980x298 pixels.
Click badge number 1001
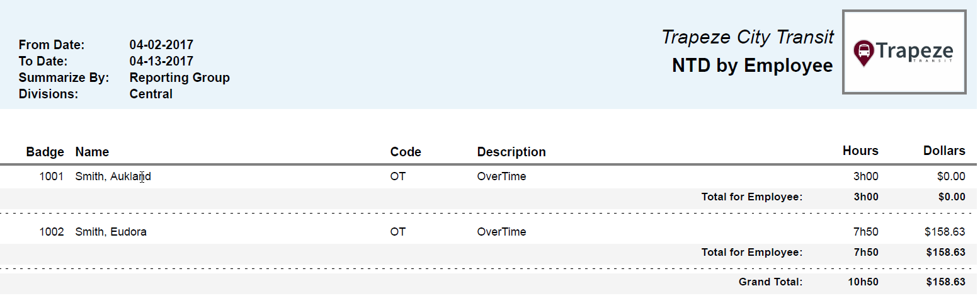point(52,176)
